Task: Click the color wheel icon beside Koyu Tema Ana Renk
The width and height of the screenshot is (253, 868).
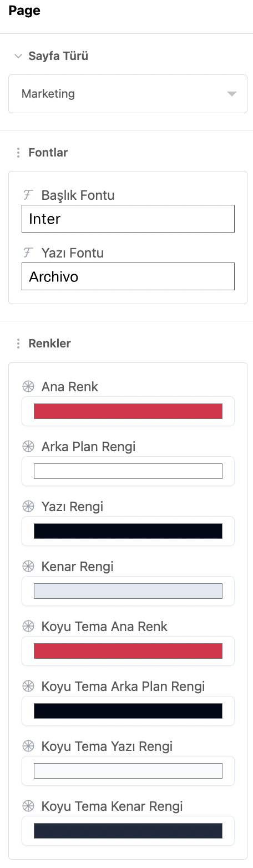Action: [x=28, y=626]
